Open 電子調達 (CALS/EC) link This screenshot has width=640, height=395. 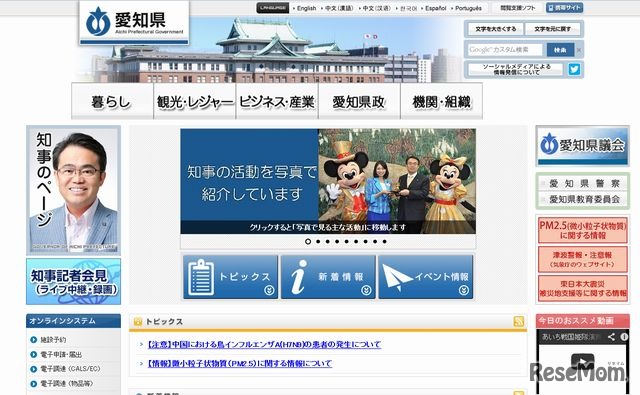pyautogui.click(x=70, y=369)
